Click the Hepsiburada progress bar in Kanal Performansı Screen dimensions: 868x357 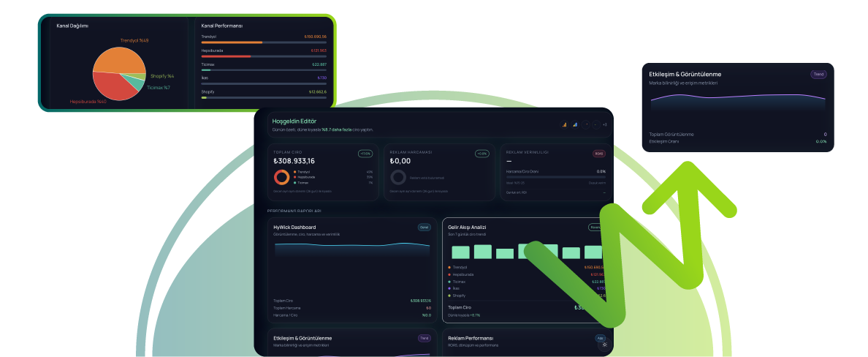pos(264,56)
